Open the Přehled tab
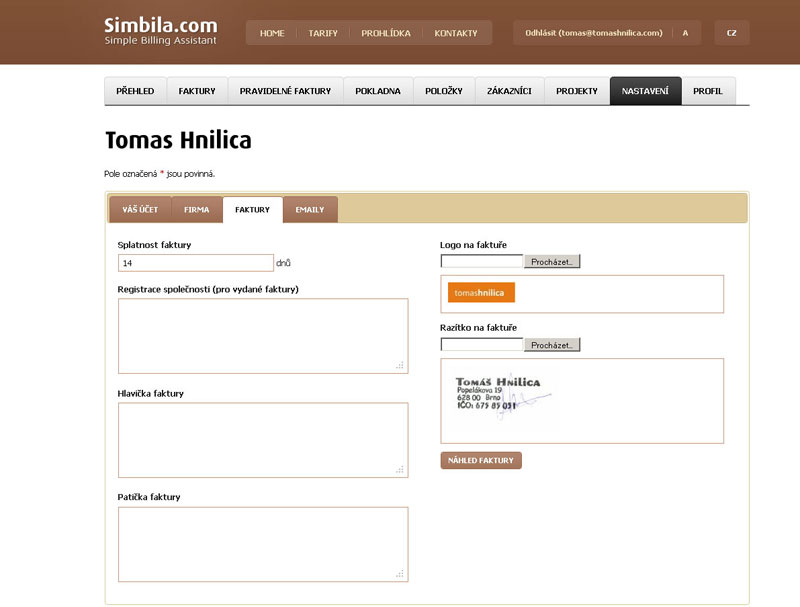 [x=135, y=91]
